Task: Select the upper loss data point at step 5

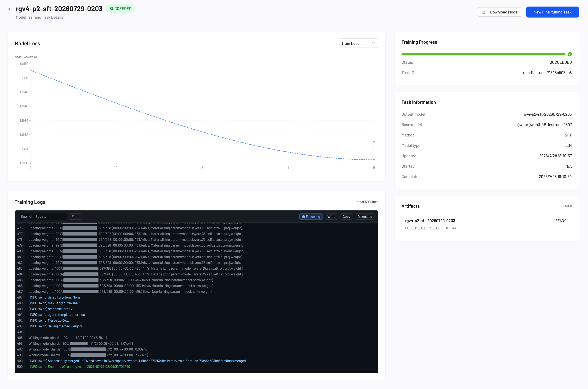Action: tap(374, 142)
